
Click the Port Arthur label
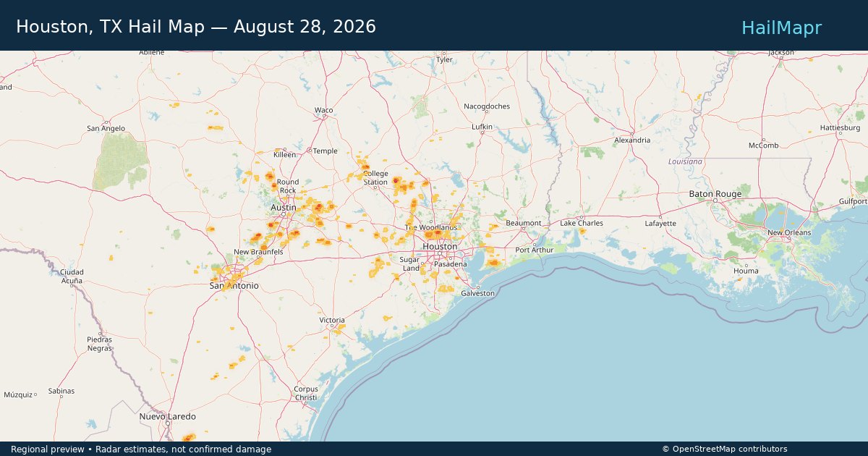coord(535,250)
